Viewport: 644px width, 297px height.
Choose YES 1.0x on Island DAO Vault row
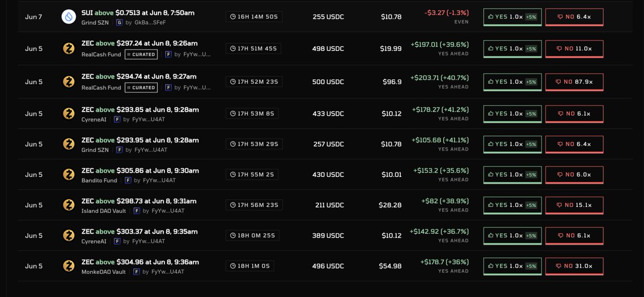point(513,205)
